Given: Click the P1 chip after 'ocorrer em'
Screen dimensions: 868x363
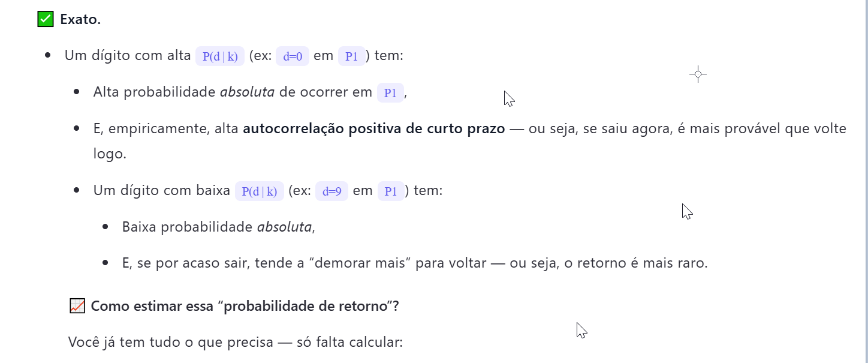Looking at the screenshot, I should [x=390, y=93].
